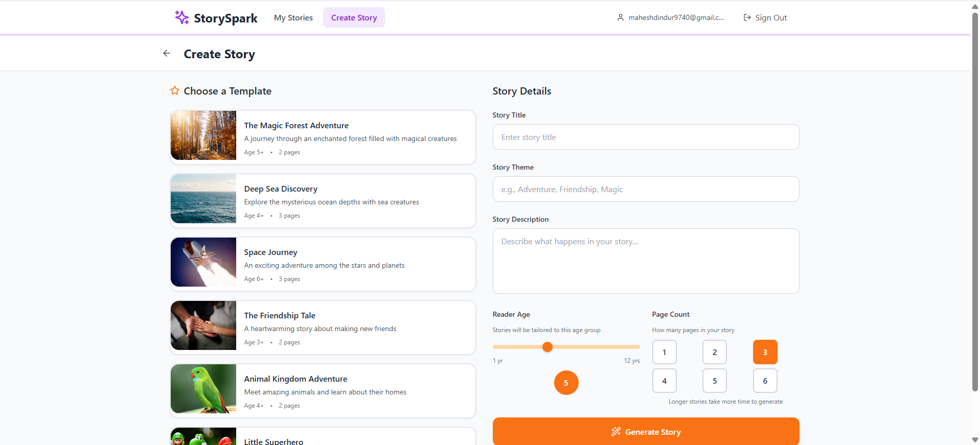The image size is (980, 445).
Task: Click 'Explore the mysterious ocean depths' description
Action: tap(331, 202)
